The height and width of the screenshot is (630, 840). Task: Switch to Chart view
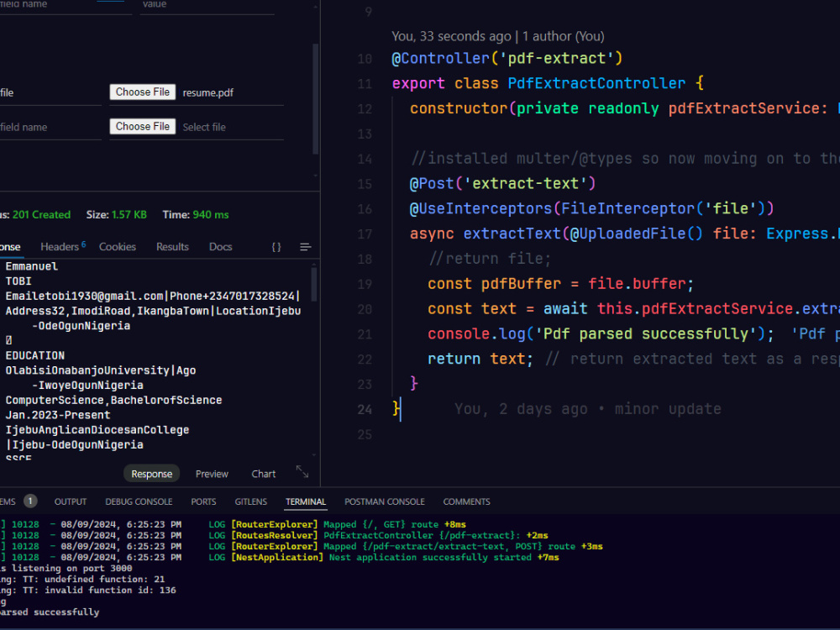point(264,474)
